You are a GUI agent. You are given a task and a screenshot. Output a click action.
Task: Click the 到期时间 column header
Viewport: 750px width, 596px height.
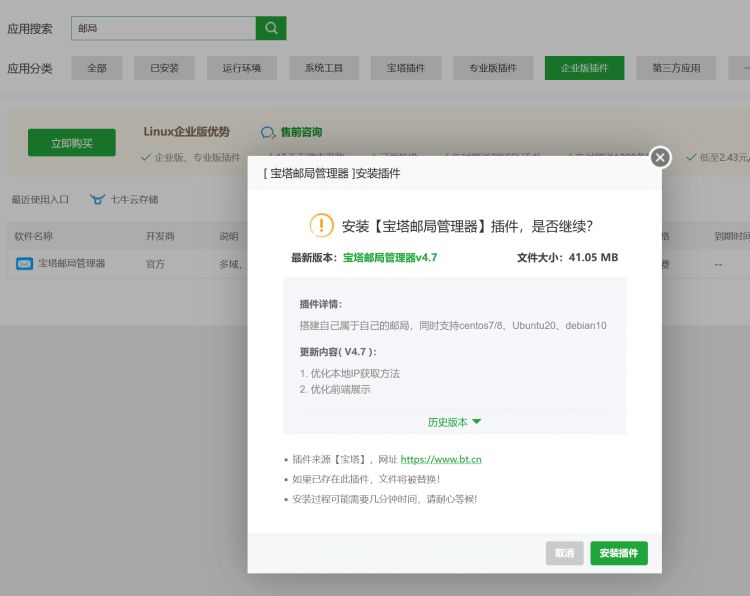pos(731,236)
